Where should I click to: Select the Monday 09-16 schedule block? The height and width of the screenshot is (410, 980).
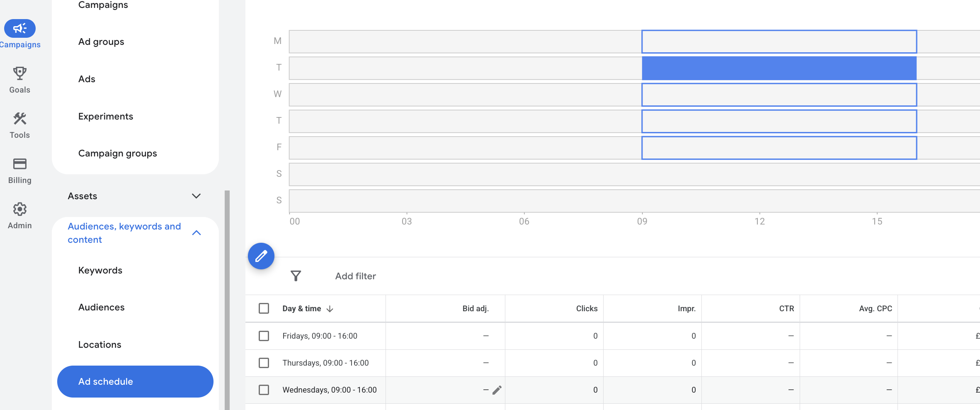point(779,41)
